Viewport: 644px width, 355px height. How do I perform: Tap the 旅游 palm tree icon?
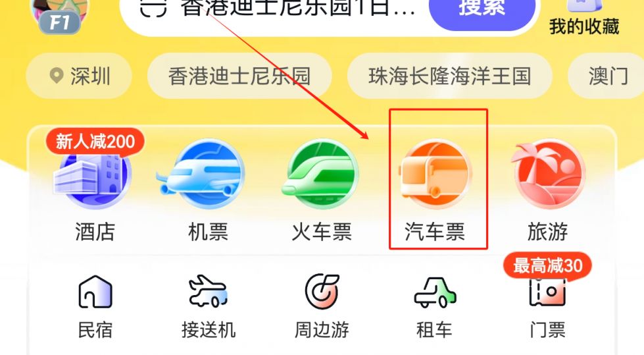549,175
